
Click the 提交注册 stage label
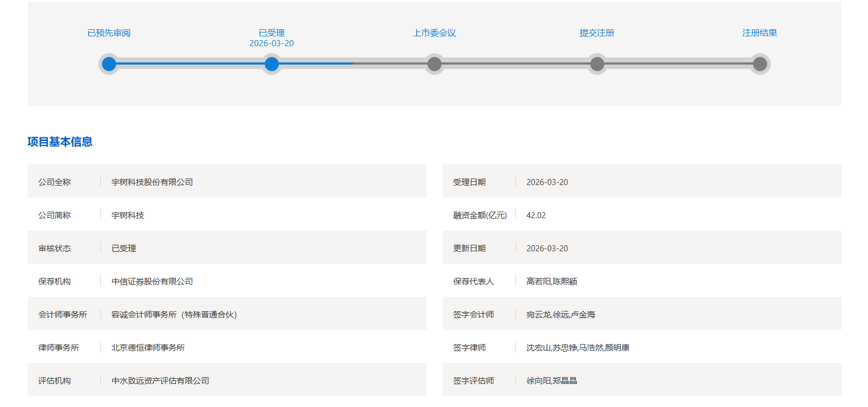(x=597, y=33)
